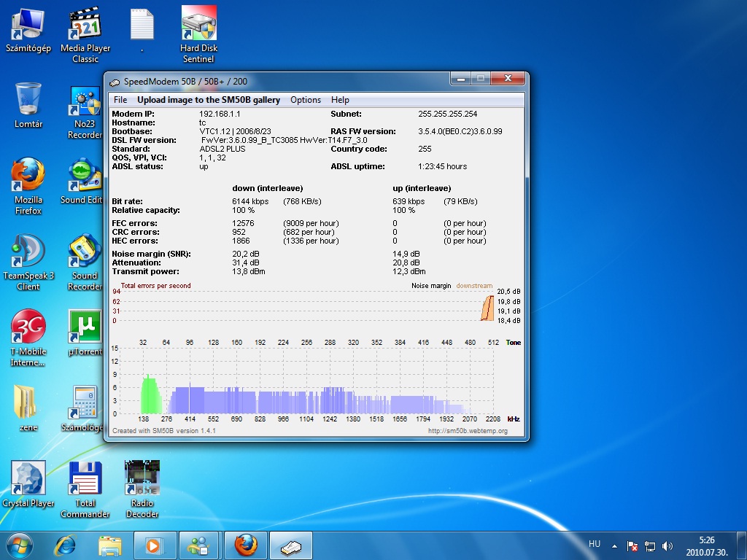Click the FEC errors value 12576
Screen dimensions: 747x560
tap(243, 223)
